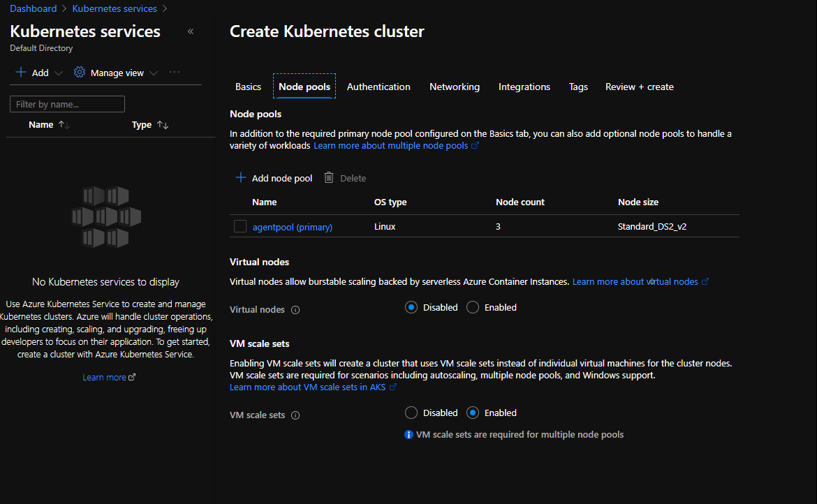Click external link icon after virtual nodes link
The width and height of the screenshot is (817, 504).
[x=705, y=282]
